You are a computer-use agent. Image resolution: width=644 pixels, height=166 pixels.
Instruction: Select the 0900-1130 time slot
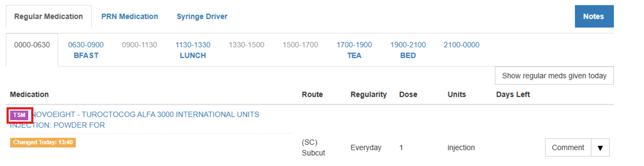coord(139,45)
